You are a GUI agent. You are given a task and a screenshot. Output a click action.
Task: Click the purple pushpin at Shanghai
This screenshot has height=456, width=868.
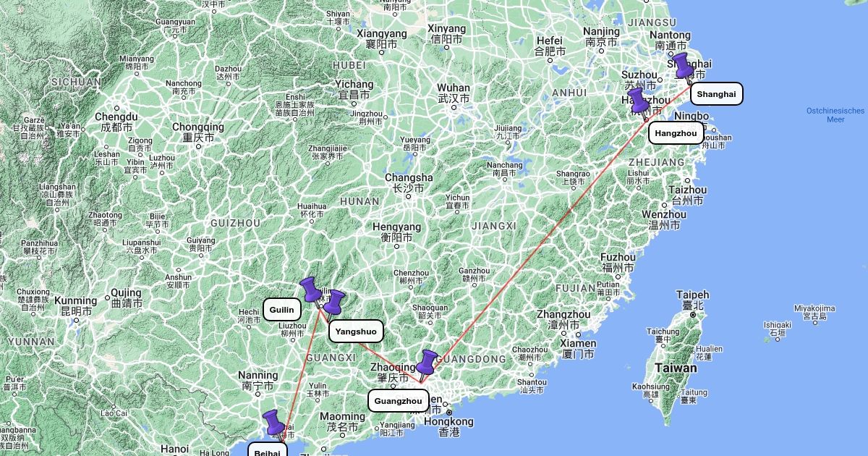pyautogui.click(x=684, y=66)
